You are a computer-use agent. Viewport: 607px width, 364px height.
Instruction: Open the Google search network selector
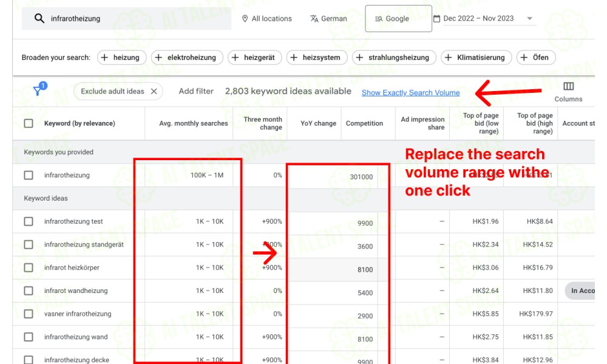[398, 19]
